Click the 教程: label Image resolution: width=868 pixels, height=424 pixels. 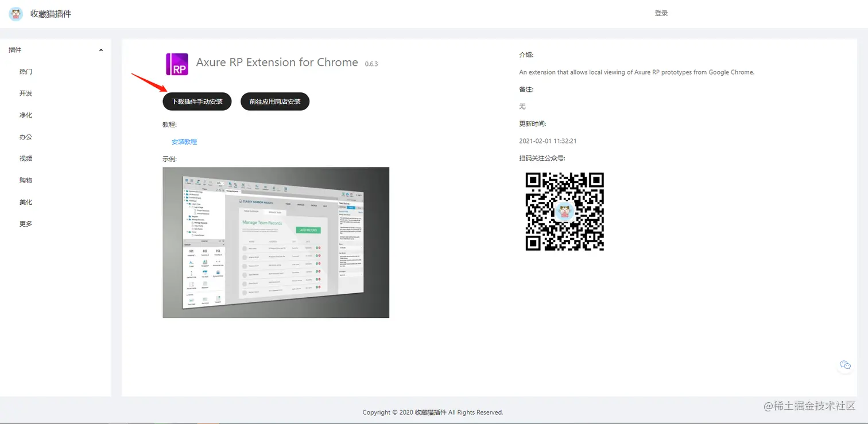coord(170,125)
